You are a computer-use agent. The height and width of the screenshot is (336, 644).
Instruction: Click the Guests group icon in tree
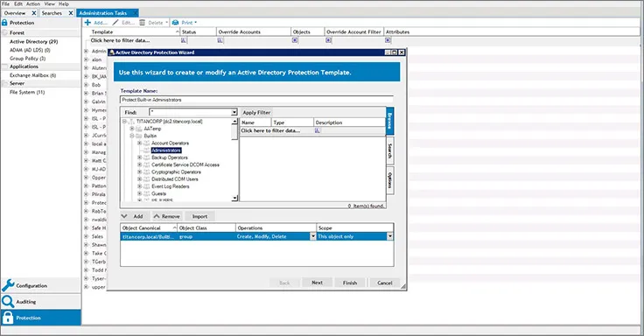[147, 193]
